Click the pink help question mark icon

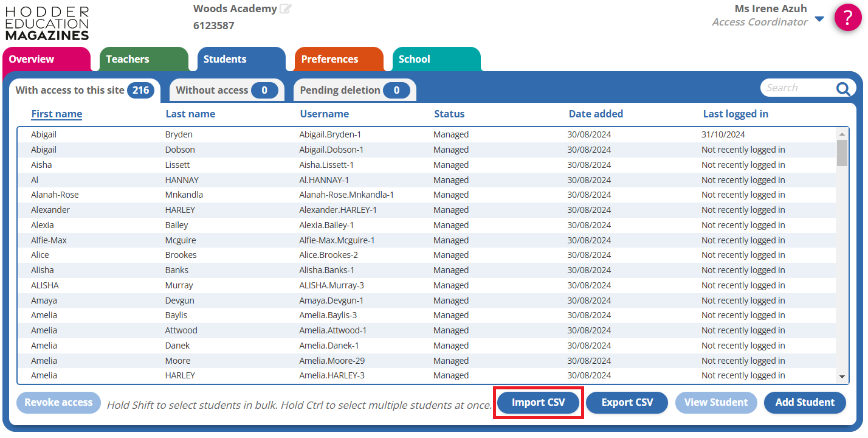848,18
